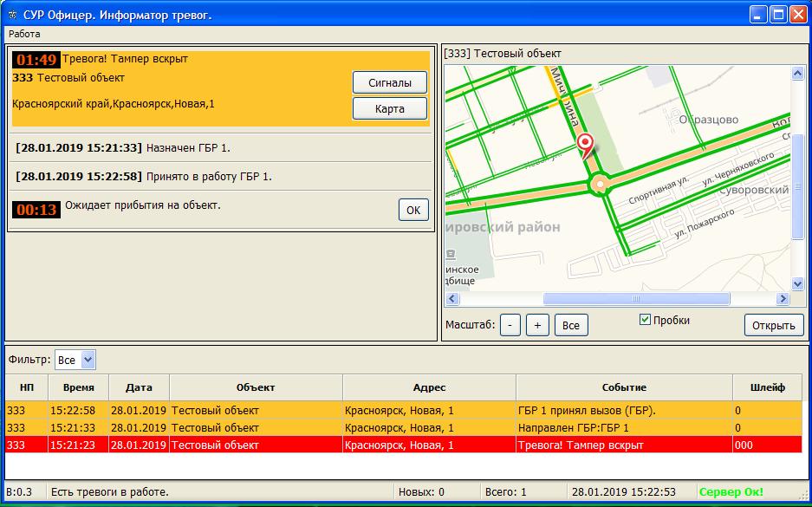Click the Сигналы button
Image resolution: width=812 pixels, height=507 pixels.
(390, 82)
